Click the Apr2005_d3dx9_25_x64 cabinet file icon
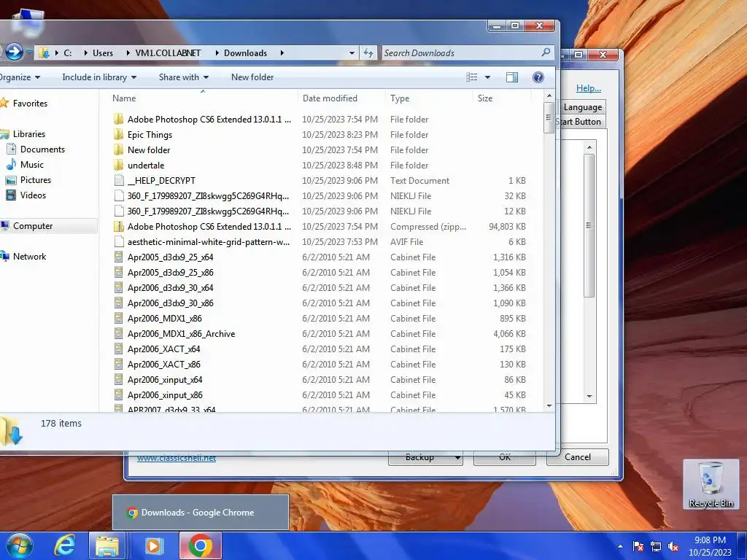Screen dimensions: 747x560 tap(119, 257)
